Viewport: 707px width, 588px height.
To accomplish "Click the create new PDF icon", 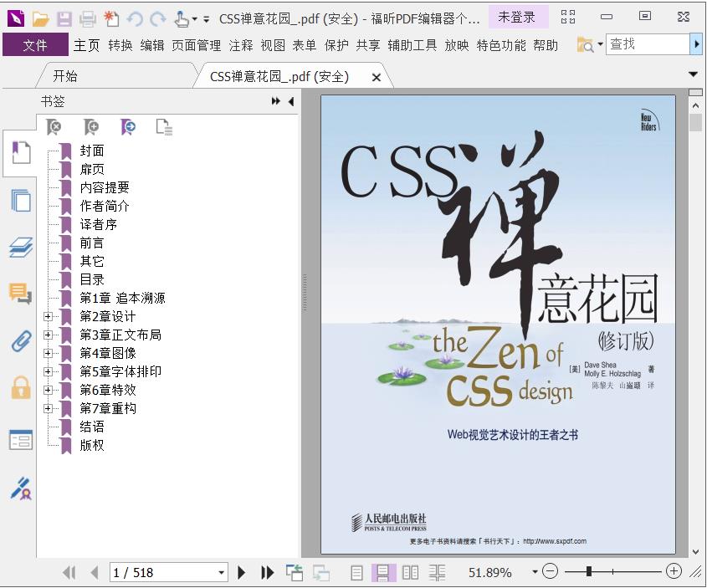I will point(111,19).
